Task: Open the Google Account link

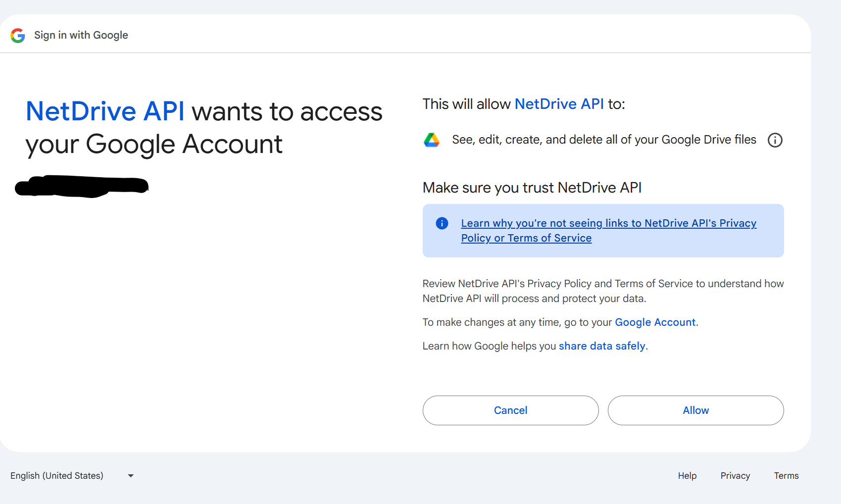Action: click(x=655, y=322)
